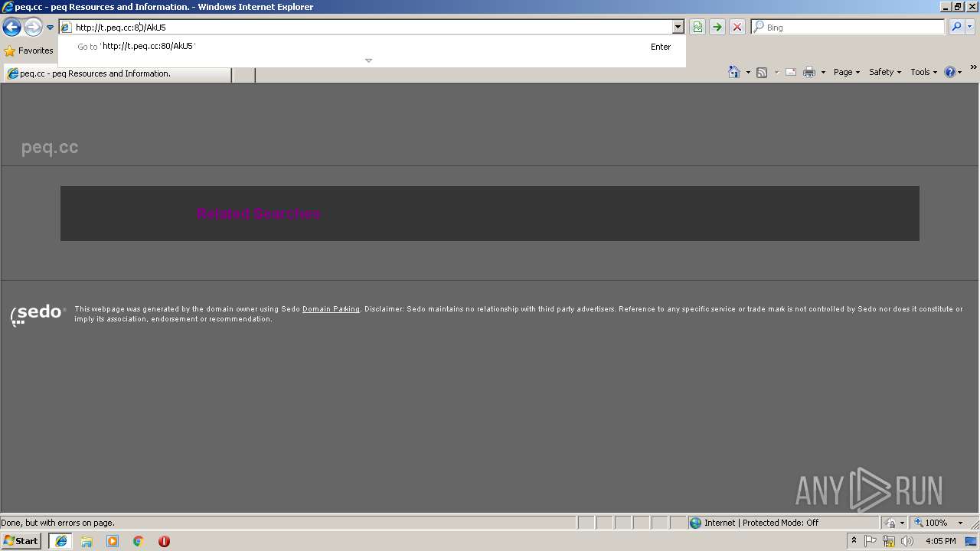The width and height of the screenshot is (980, 551).
Task: Expand the address bar history dropdown
Action: pos(678,27)
